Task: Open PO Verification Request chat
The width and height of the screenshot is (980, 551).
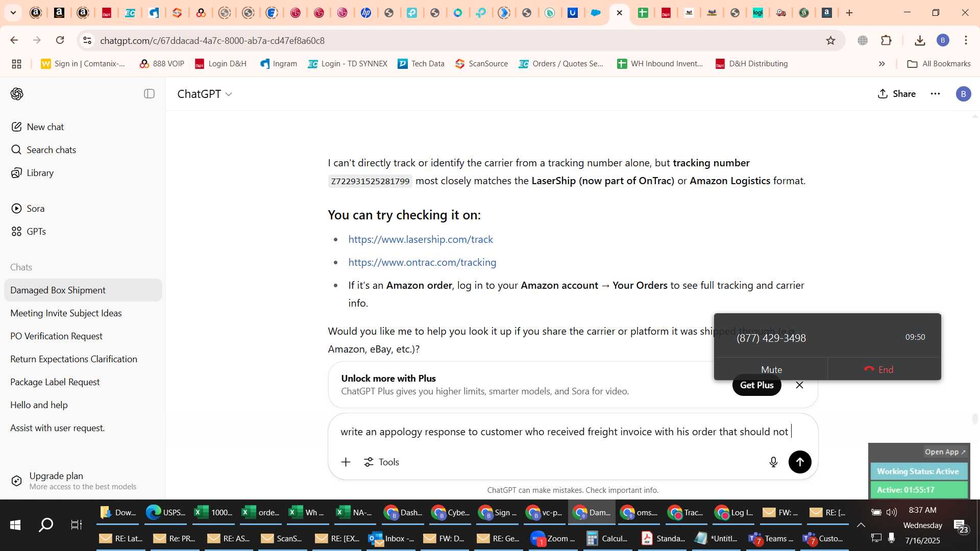Action: click(x=83, y=336)
